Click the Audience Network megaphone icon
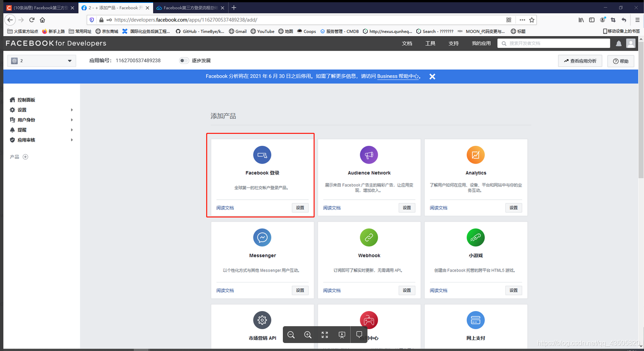Screen dimensions: 644x351 coord(369,155)
